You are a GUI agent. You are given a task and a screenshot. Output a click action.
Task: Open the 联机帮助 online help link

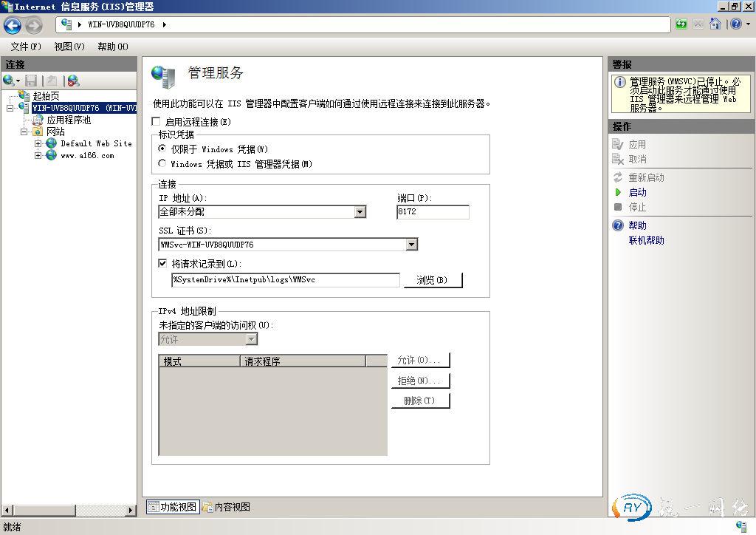646,240
